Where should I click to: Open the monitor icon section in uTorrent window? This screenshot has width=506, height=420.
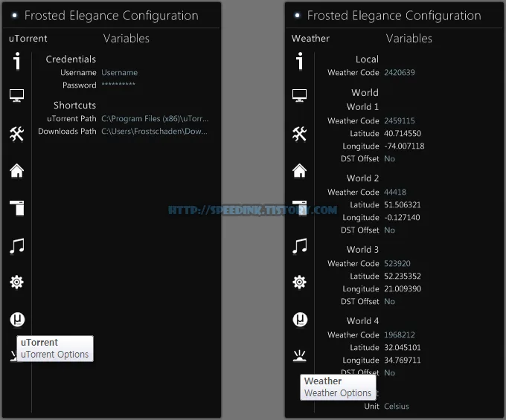(x=17, y=95)
